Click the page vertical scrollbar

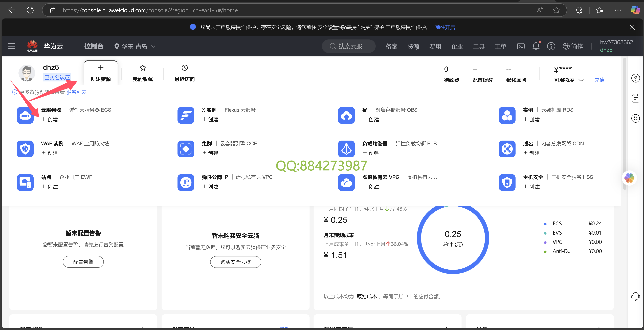pos(625,124)
